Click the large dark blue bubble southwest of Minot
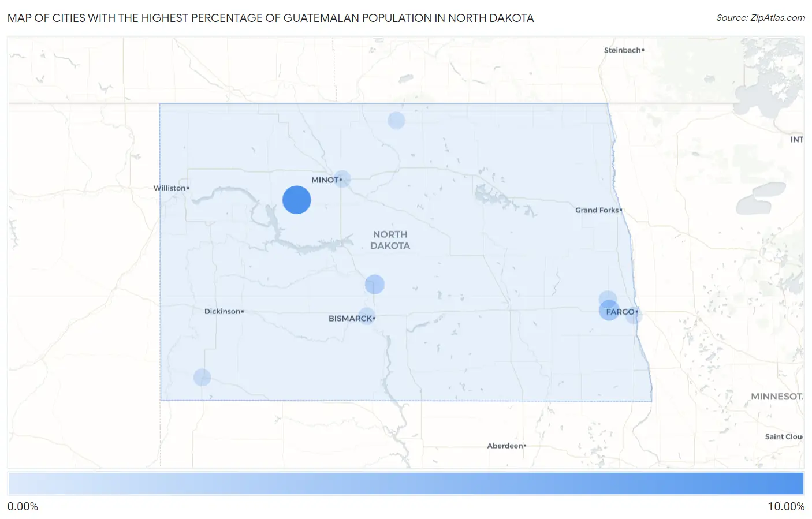 pyautogui.click(x=297, y=200)
